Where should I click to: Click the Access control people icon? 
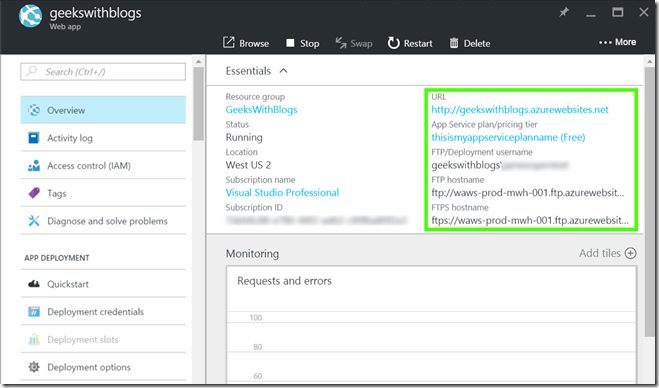click(x=34, y=166)
